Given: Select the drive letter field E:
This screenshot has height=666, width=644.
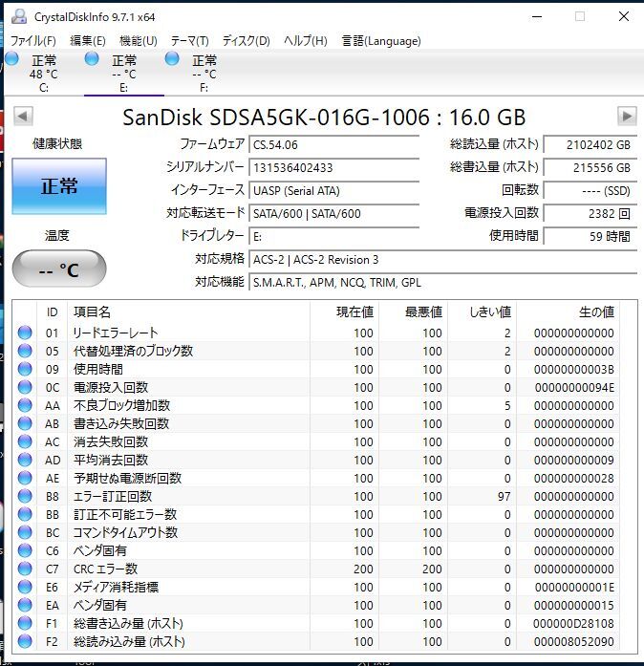Looking at the screenshot, I should (333, 237).
